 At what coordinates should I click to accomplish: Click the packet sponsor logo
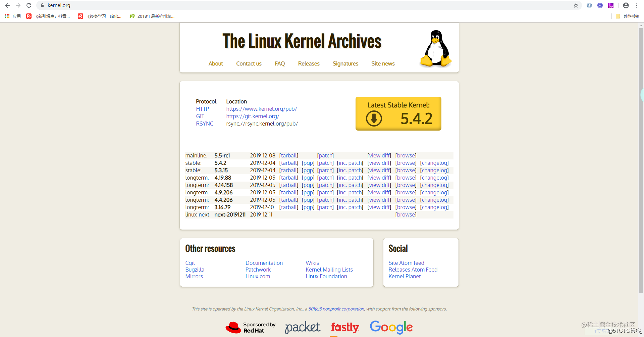click(x=303, y=327)
